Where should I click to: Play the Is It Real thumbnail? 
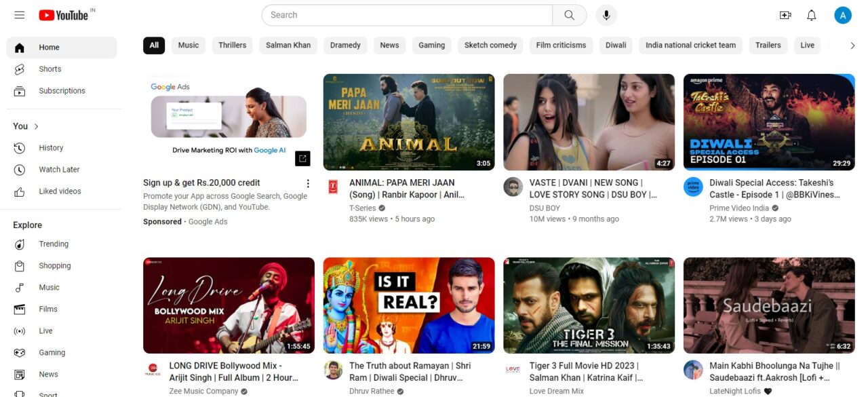coord(409,305)
